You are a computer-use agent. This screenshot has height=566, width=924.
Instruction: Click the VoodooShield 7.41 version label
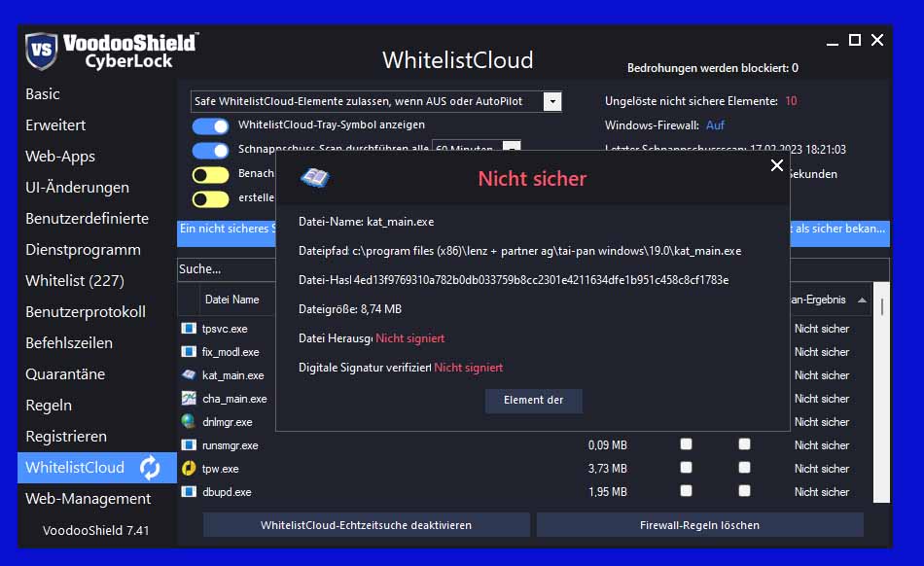click(x=95, y=530)
